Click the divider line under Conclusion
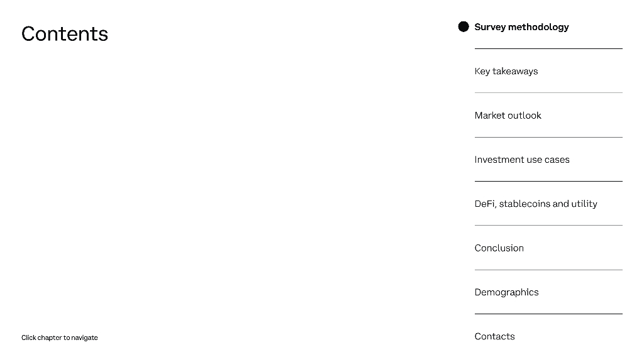This screenshot has width=644, height=362. coord(548,270)
